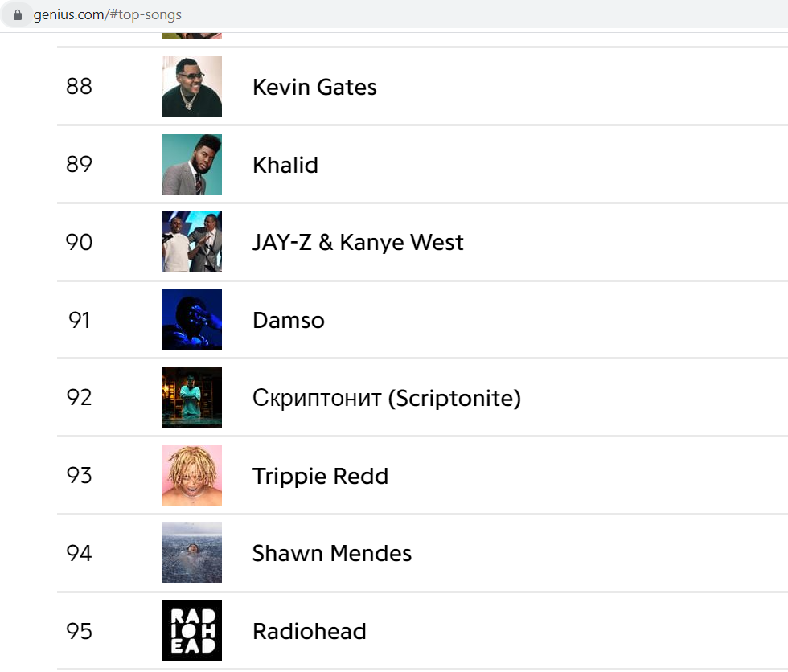Image resolution: width=788 pixels, height=672 pixels.
Task: Click rank number 88 row
Action: (x=423, y=86)
